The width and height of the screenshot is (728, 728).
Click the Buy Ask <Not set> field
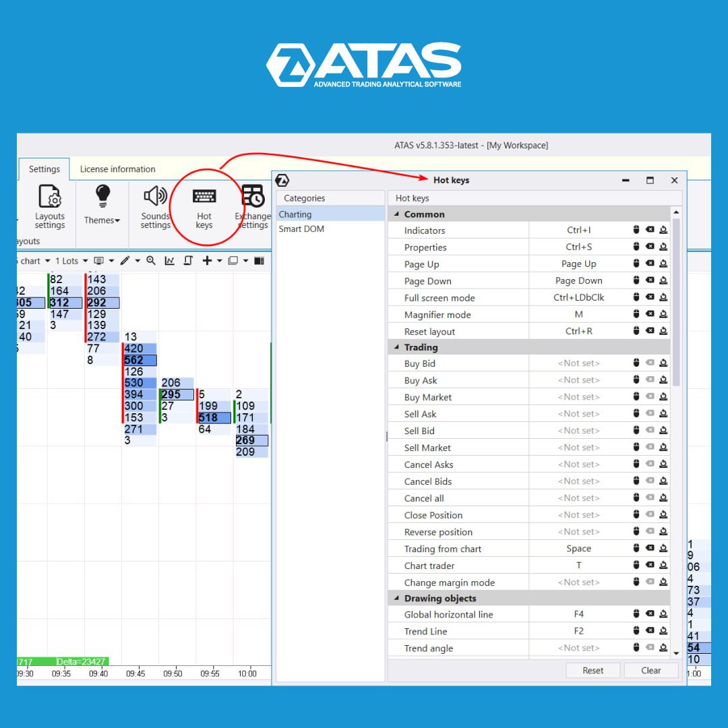pos(578,380)
